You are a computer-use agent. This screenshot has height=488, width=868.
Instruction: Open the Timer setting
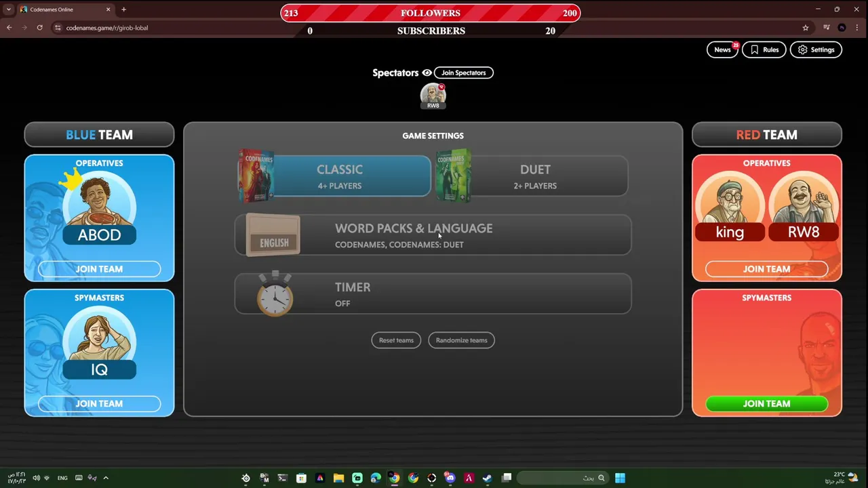click(433, 294)
